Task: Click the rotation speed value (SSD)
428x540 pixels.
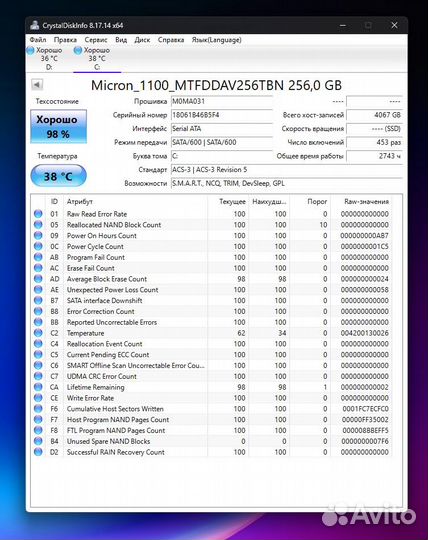Action: [374, 128]
